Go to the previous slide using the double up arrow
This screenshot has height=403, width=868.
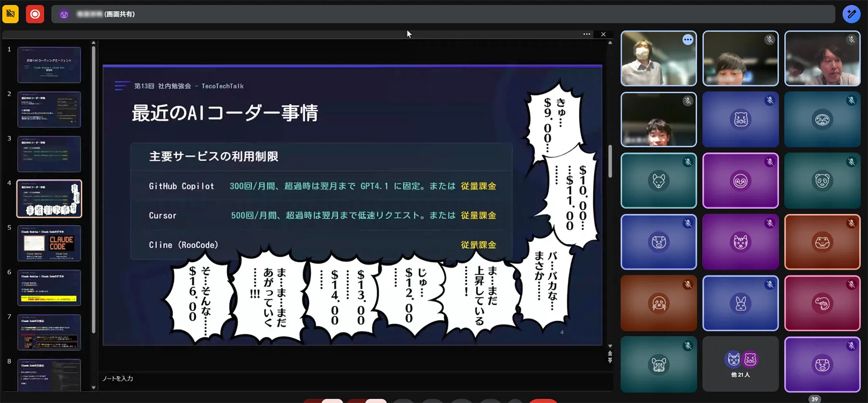(x=610, y=353)
